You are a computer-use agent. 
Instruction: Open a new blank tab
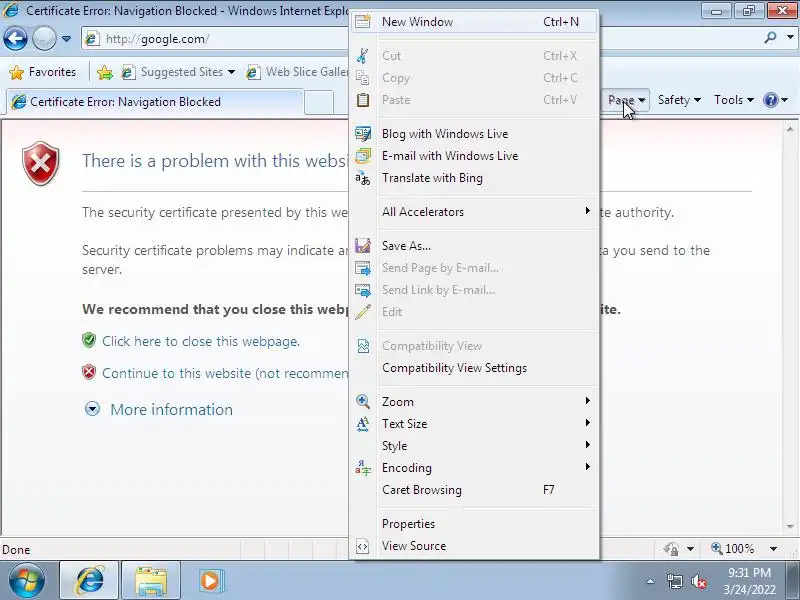[319, 103]
